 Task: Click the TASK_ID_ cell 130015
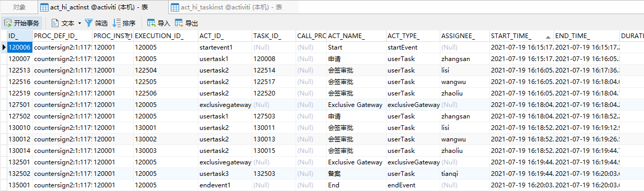click(x=273, y=150)
